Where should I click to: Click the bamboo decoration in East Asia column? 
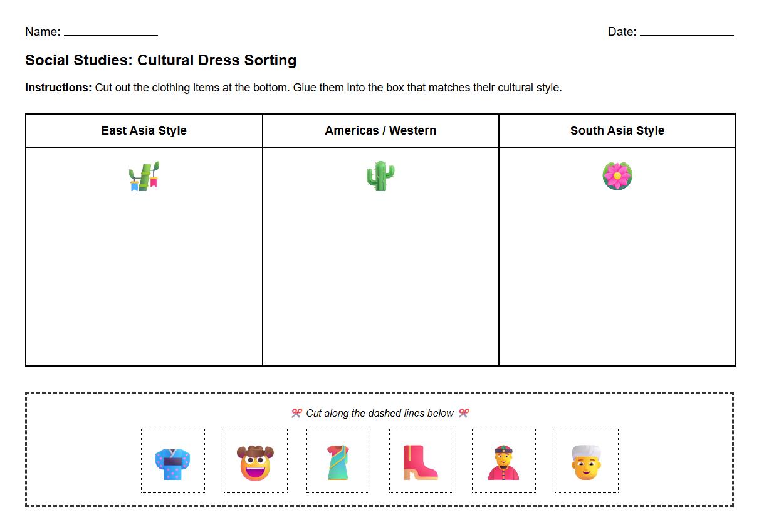(x=144, y=176)
